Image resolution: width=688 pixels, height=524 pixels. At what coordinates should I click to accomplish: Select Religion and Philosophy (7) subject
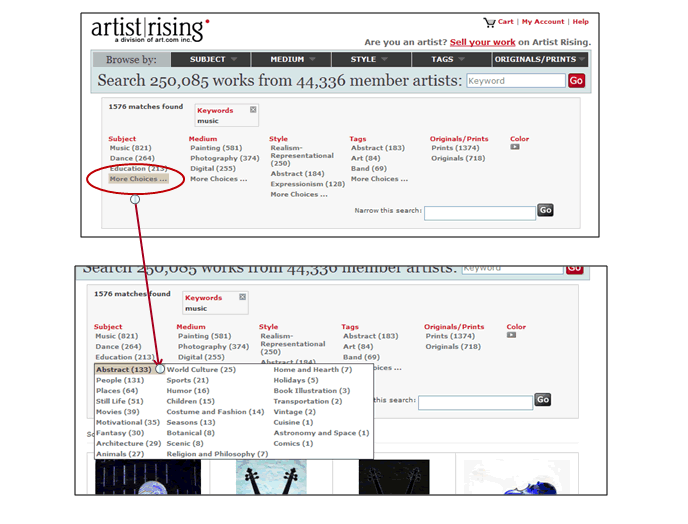point(217,454)
